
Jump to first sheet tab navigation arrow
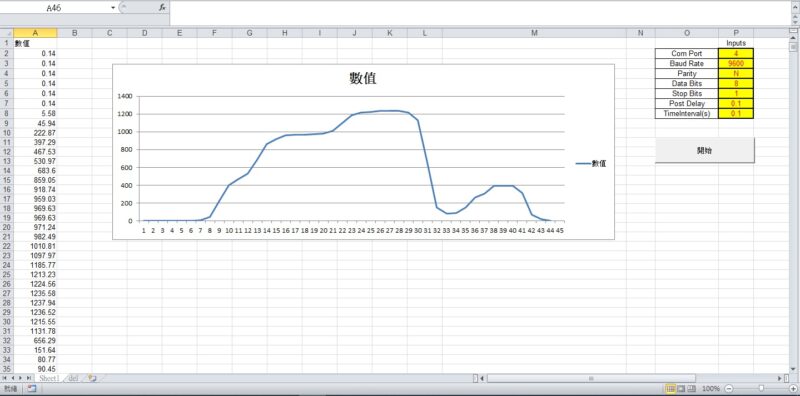6,378
